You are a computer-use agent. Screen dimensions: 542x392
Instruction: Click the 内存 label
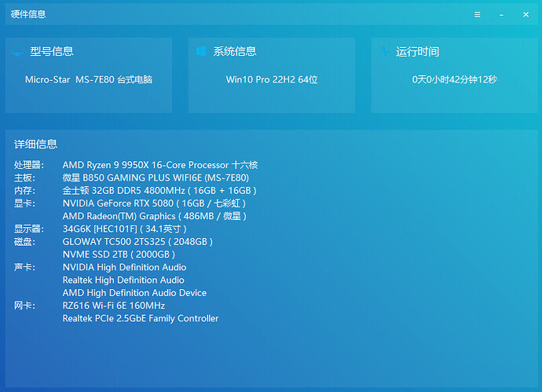pyautogui.click(x=24, y=190)
